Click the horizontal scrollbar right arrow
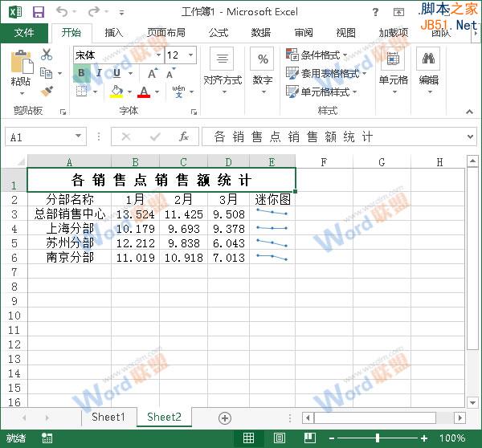The width and height of the screenshot is (482, 448). coord(460,417)
